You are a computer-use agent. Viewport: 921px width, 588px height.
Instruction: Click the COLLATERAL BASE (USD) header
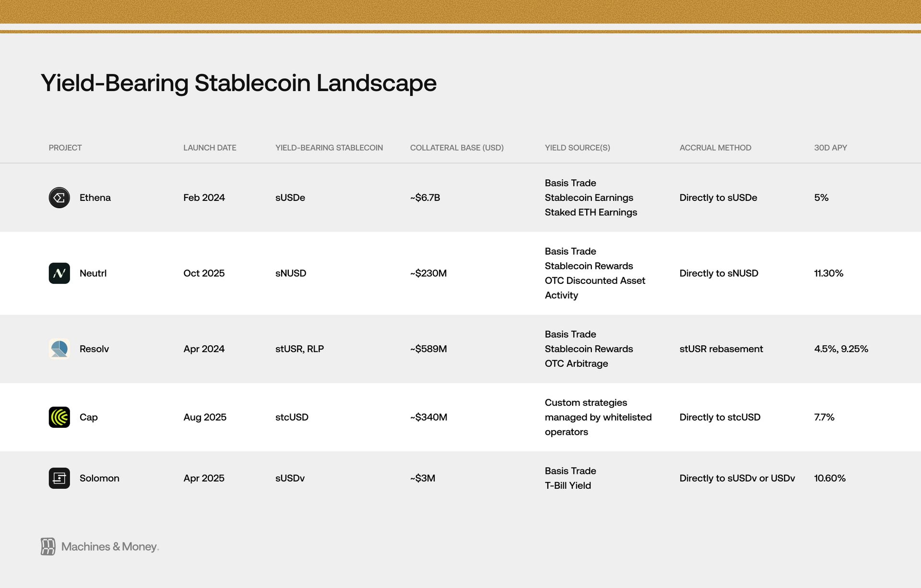pyautogui.click(x=457, y=148)
